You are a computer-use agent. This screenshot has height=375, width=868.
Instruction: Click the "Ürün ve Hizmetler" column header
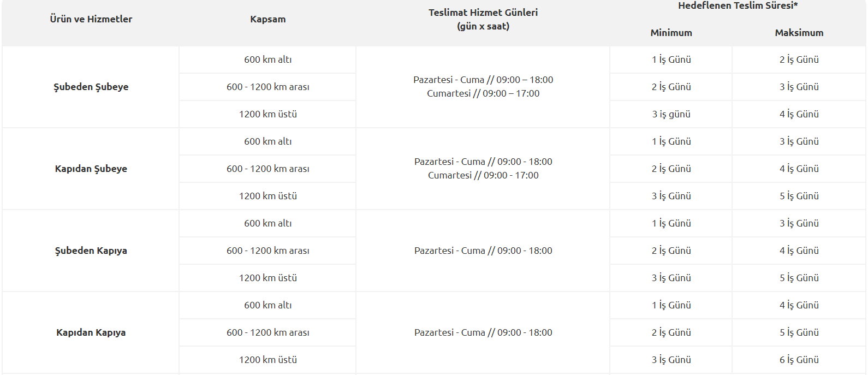(91, 19)
